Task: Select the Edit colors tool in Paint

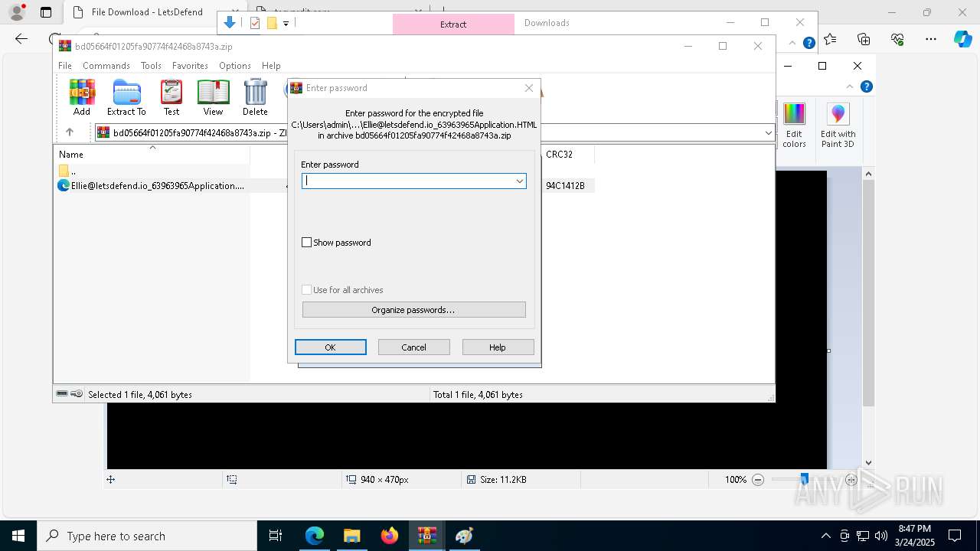Action: [x=794, y=126]
